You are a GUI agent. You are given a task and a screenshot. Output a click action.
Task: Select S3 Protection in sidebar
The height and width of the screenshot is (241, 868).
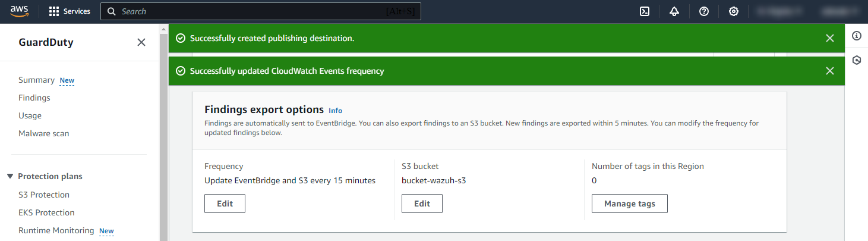[44, 195]
